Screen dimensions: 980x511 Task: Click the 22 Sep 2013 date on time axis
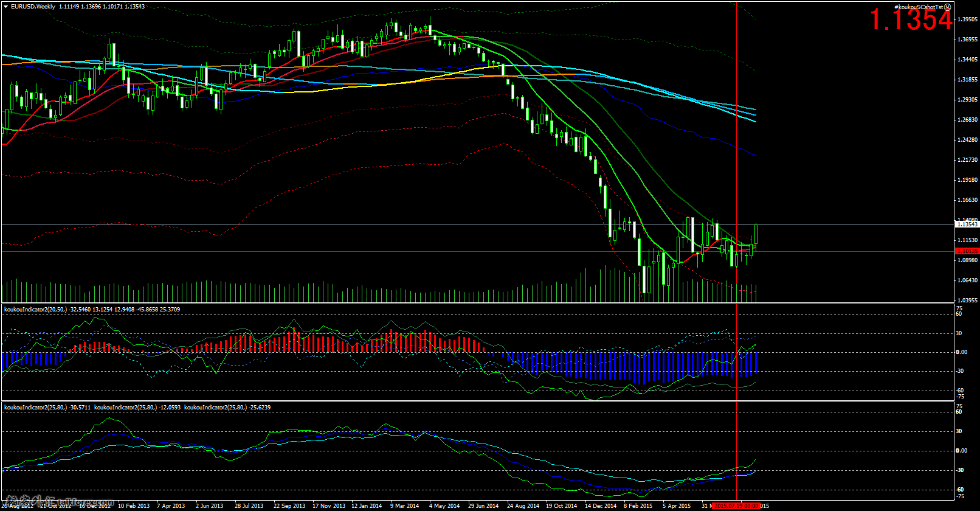(x=289, y=506)
